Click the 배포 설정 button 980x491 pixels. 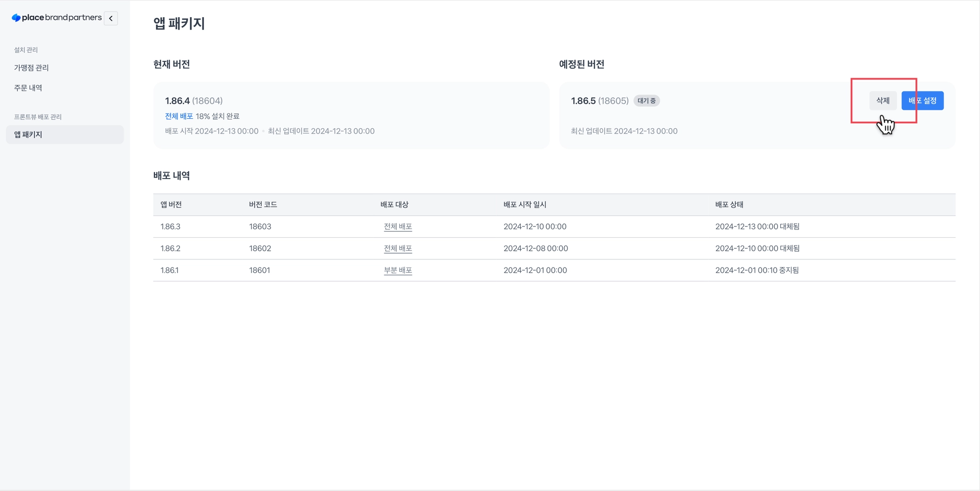click(923, 100)
